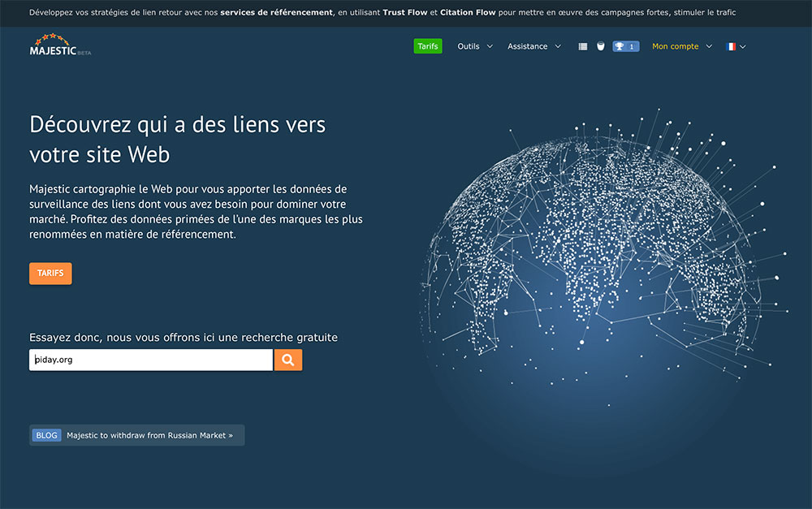
Task: Open 'Majestic to withdraw from Russian Market' link
Action: click(x=149, y=435)
